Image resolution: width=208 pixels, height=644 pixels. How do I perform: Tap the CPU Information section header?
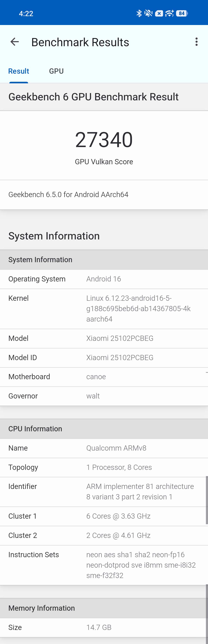(104, 429)
